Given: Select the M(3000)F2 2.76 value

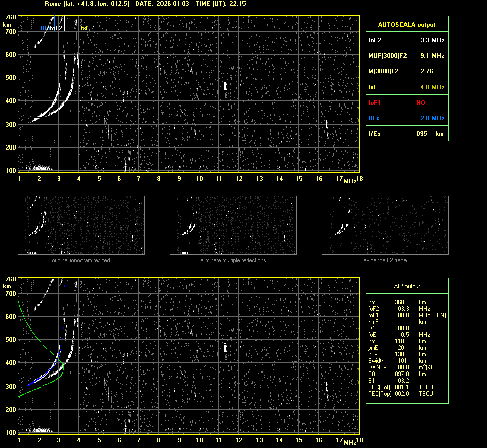Looking at the screenshot, I should pos(427,71).
